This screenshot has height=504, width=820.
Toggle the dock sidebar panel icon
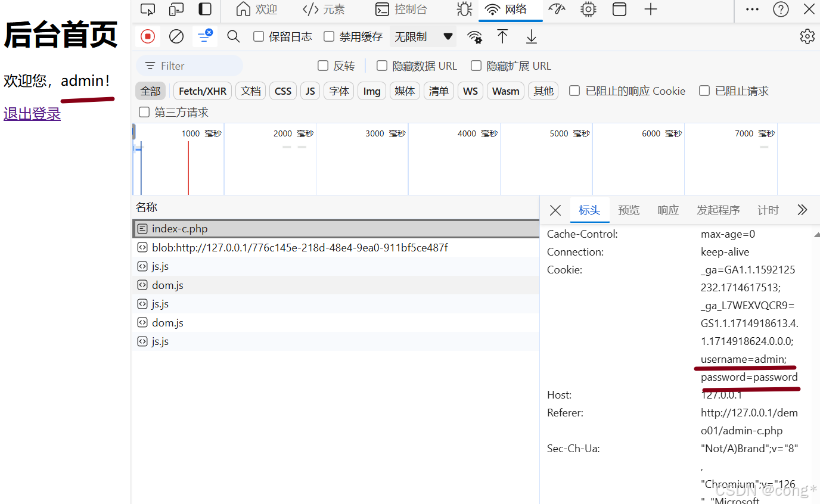(205, 10)
